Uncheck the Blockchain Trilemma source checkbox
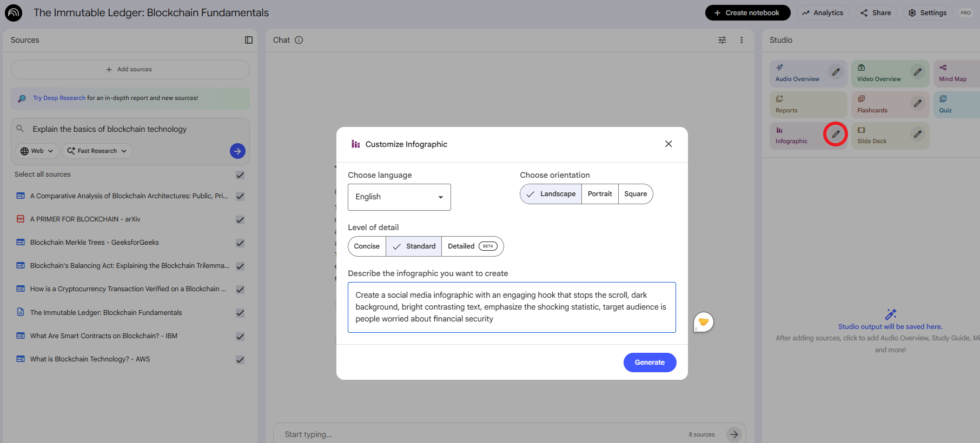The height and width of the screenshot is (443, 980). click(240, 266)
